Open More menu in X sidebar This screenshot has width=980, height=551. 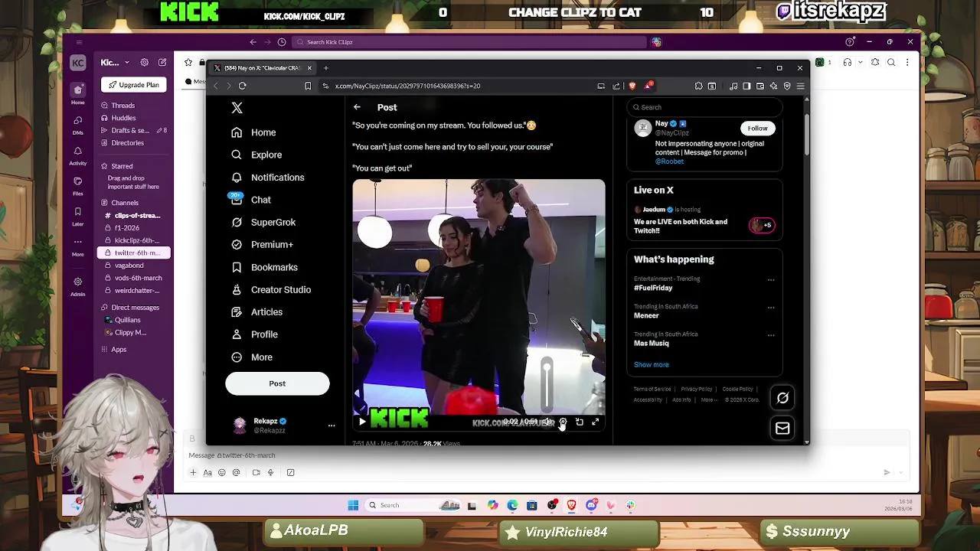(x=252, y=357)
